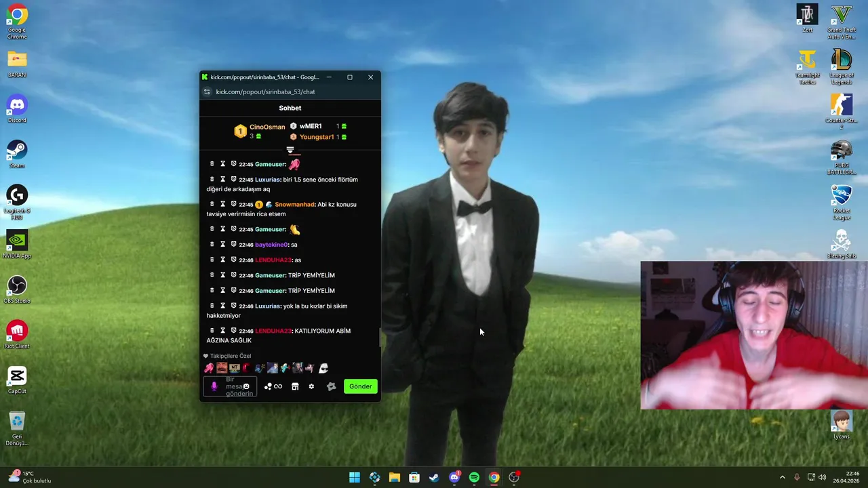Click Snowmanhad username in chat
The width and height of the screenshot is (868, 488).
[x=294, y=205]
